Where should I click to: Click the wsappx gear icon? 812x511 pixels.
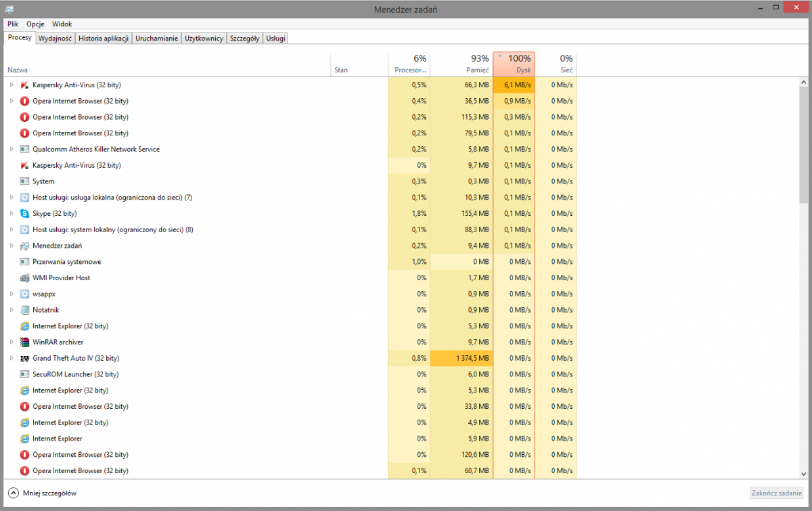click(24, 294)
